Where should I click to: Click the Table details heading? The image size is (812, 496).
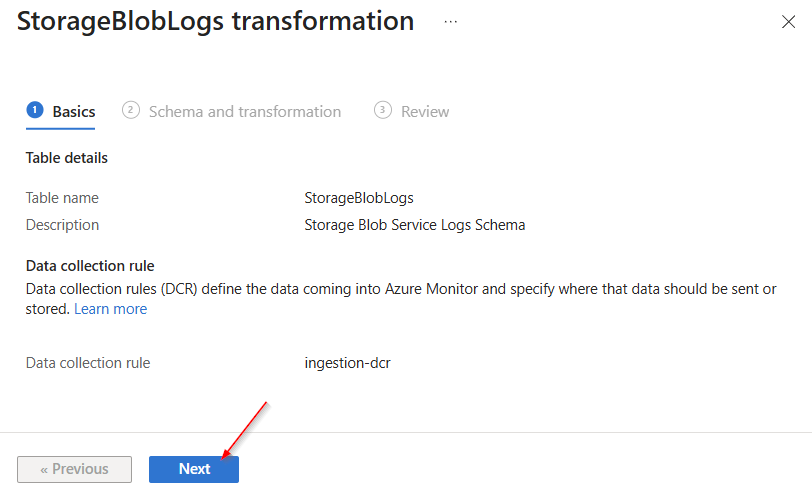66,158
